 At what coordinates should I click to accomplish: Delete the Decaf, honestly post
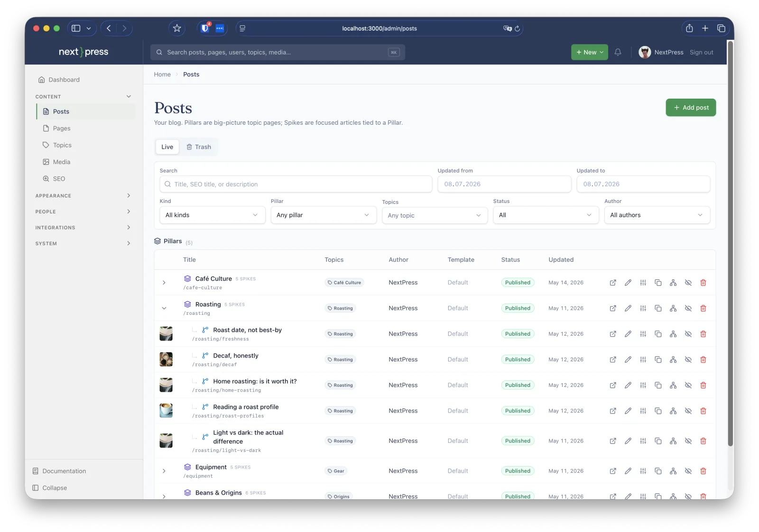click(x=703, y=359)
